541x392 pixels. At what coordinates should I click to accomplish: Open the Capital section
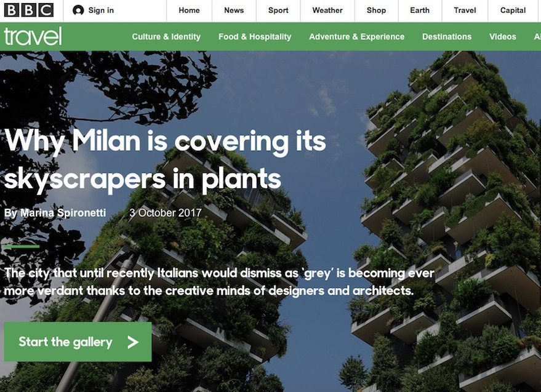click(513, 10)
